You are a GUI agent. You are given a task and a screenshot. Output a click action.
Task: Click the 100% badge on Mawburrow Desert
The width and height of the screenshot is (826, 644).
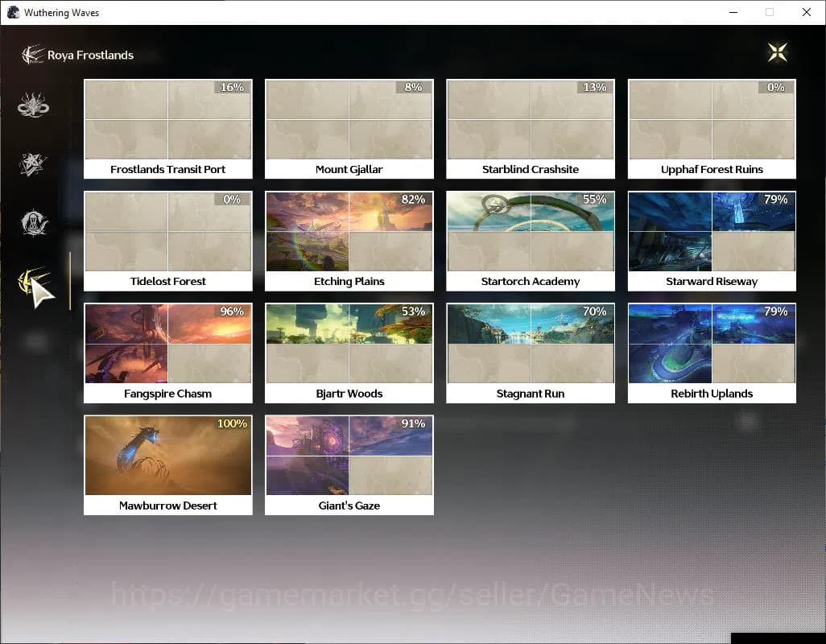click(x=232, y=423)
